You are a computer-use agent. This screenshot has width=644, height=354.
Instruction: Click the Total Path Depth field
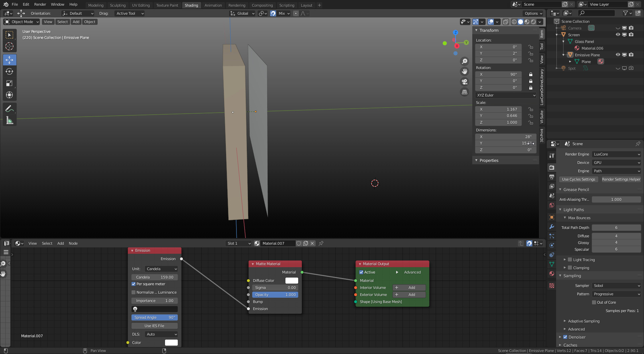pos(616,228)
